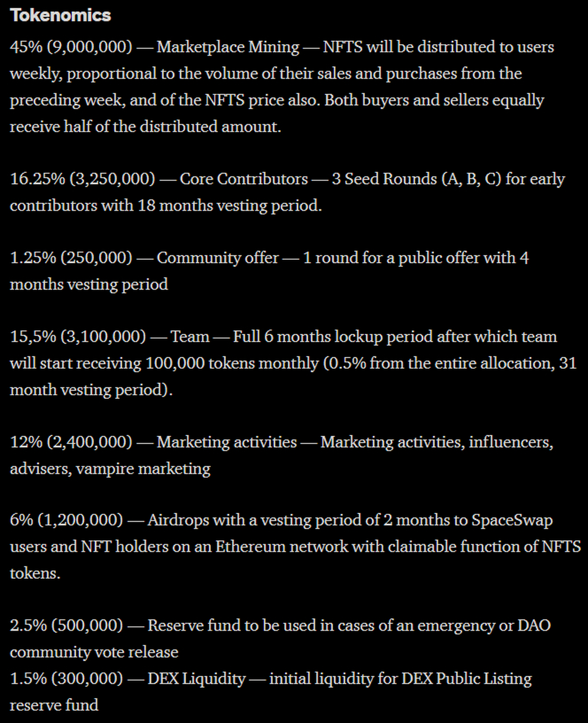Click the Tokenomics heading
This screenshot has height=723, width=588.
click(x=60, y=15)
